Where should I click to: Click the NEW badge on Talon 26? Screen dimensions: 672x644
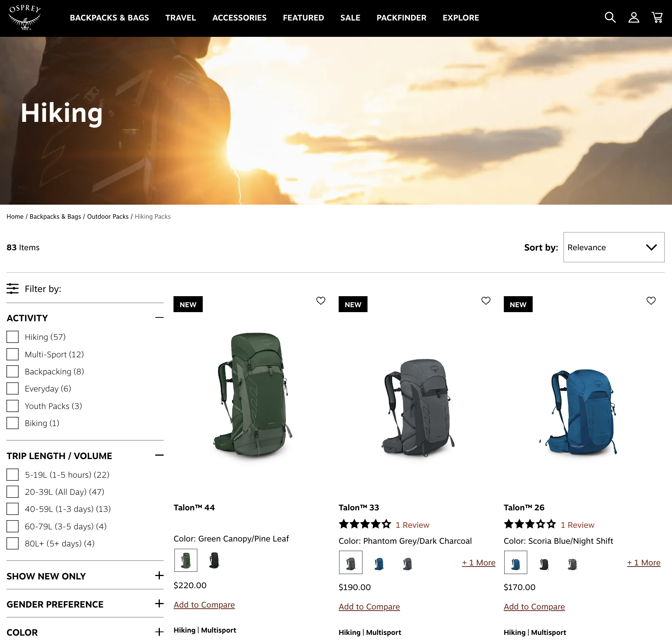pos(518,304)
